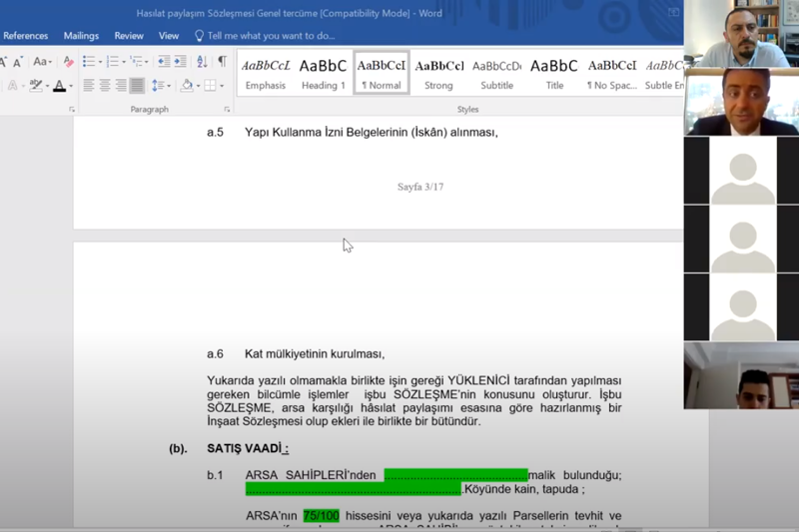Click the line a.6 Kat mülkiyetinin kurulması
This screenshot has width=799, height=532.
[x=296, y=353]
